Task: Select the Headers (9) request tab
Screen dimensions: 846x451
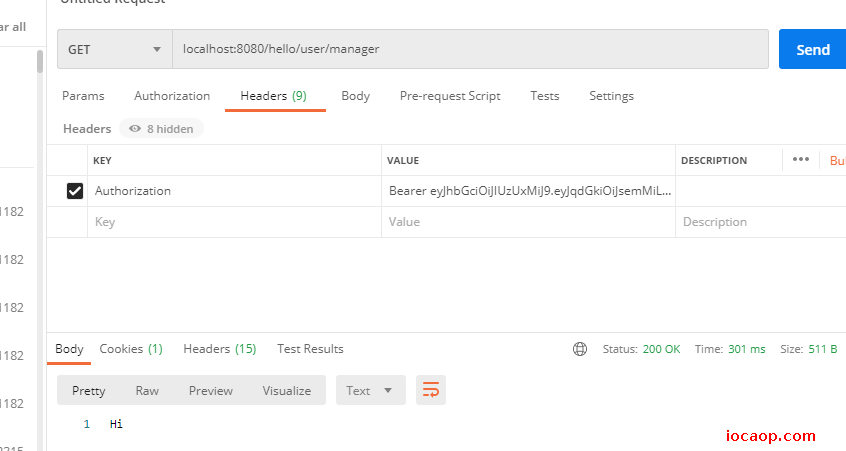Action: coord(274,96)
